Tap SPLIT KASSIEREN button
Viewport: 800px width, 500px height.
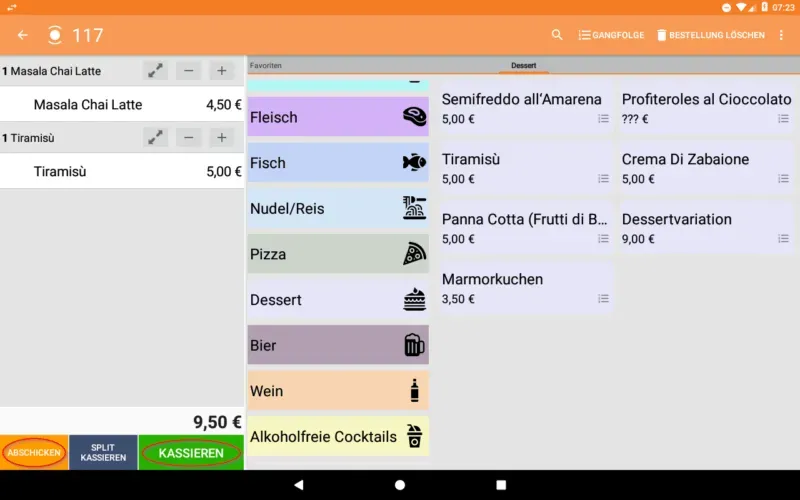click(x=103, y=453)
